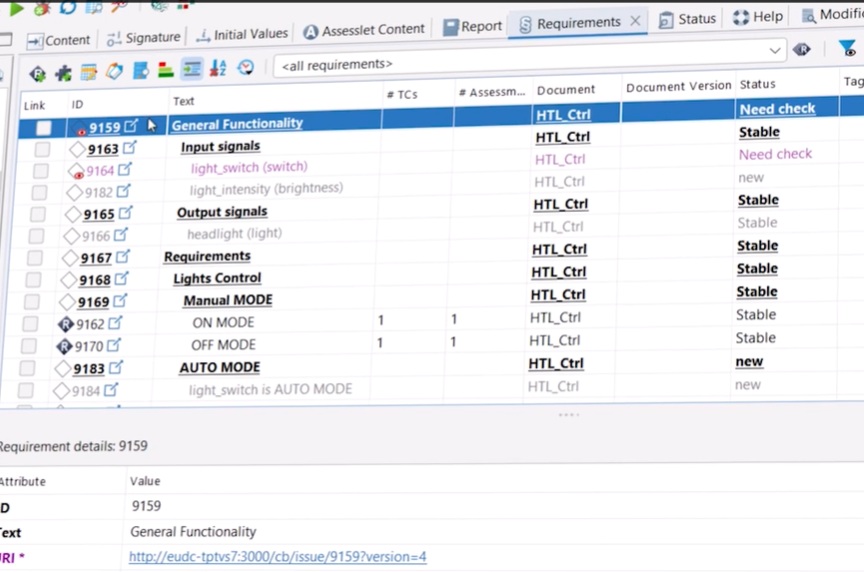Check the Link checkbox for requirement 9162
The width and height of the screenshot is (864, 572).
30,323
